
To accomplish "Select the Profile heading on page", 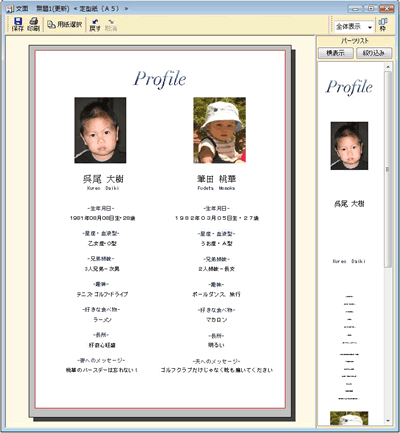I will click(x=160, y=79).
